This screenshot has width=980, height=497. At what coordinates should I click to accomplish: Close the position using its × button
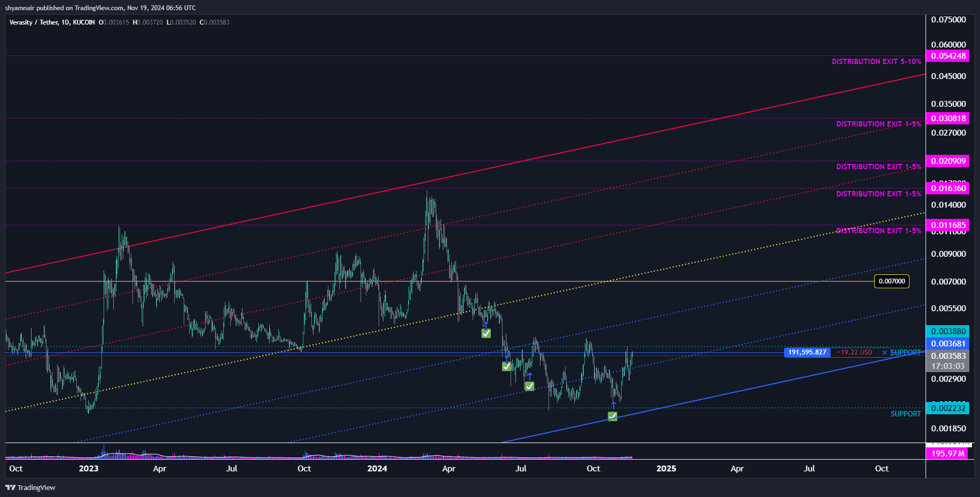point(884,352)
